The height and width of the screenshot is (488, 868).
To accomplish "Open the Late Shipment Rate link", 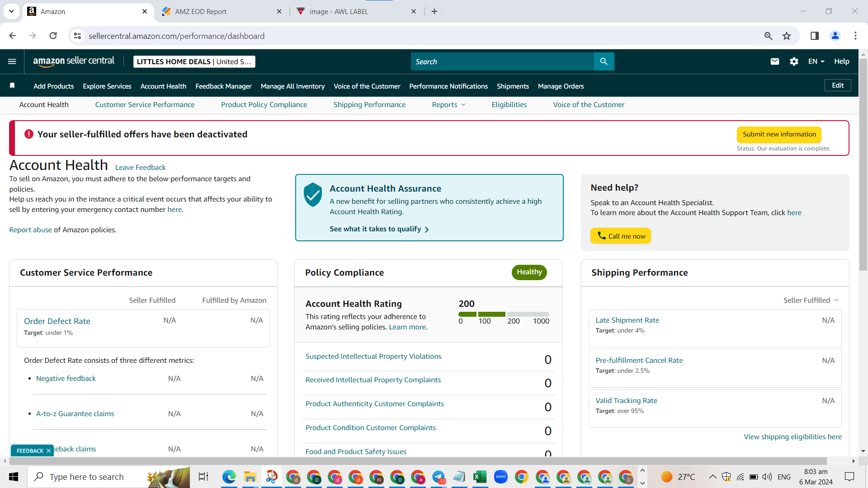I will coord(627,320).
